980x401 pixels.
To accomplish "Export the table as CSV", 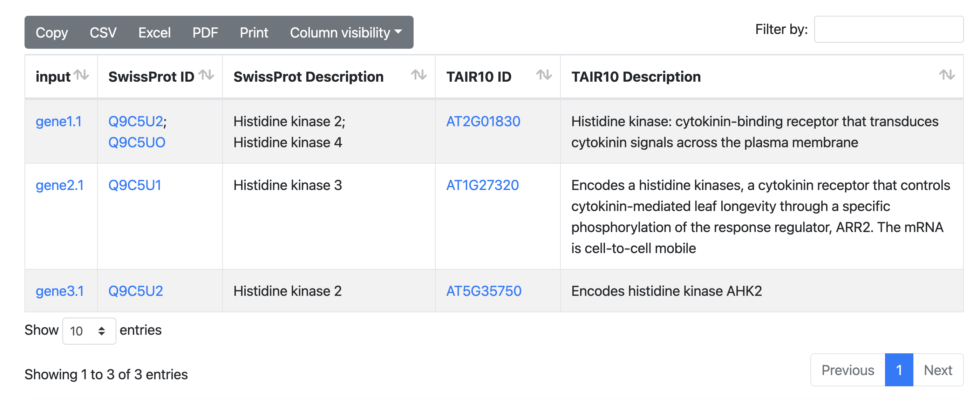I will (x=103, y=33).
